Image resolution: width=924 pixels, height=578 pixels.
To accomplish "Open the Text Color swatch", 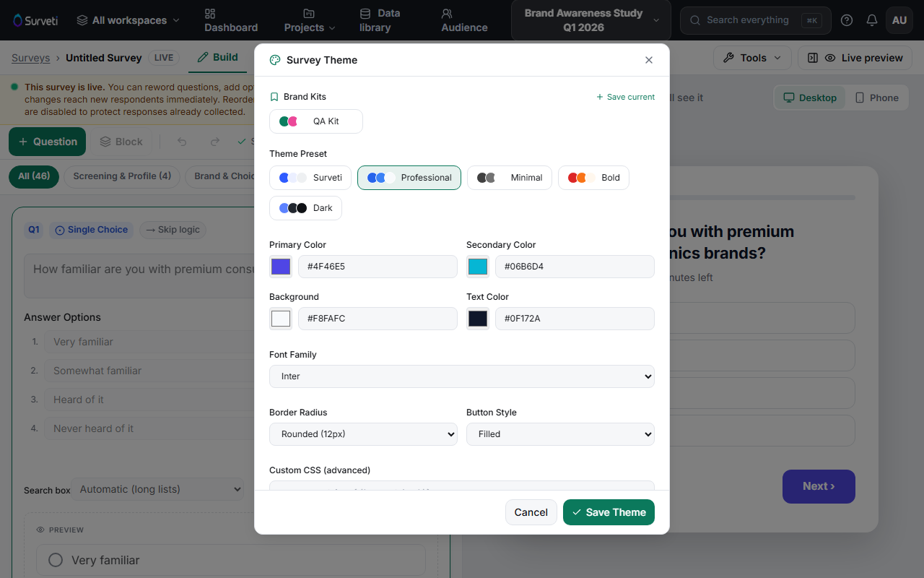I will [x=478, y=319].
